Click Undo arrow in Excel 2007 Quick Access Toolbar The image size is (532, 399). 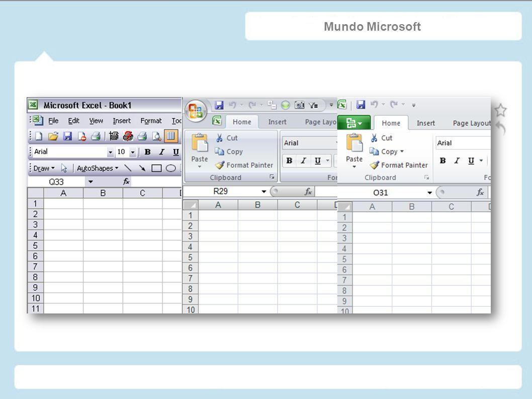(232, 105)
